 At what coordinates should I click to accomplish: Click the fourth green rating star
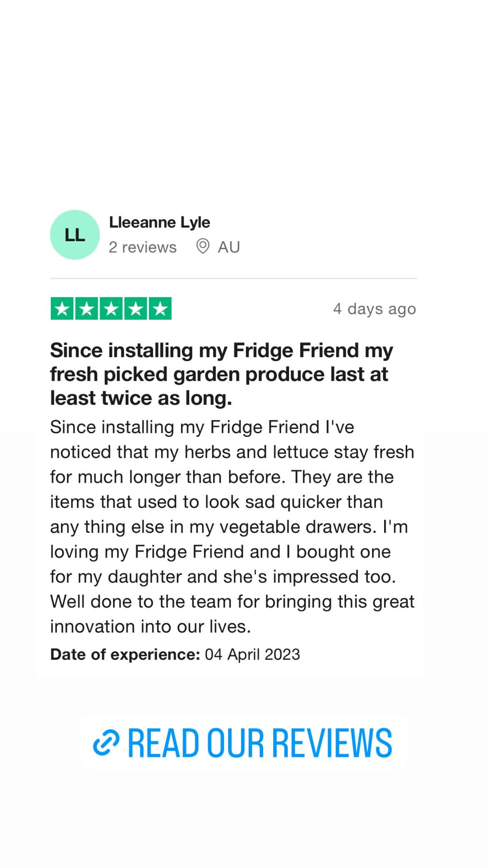click(136, 309)
